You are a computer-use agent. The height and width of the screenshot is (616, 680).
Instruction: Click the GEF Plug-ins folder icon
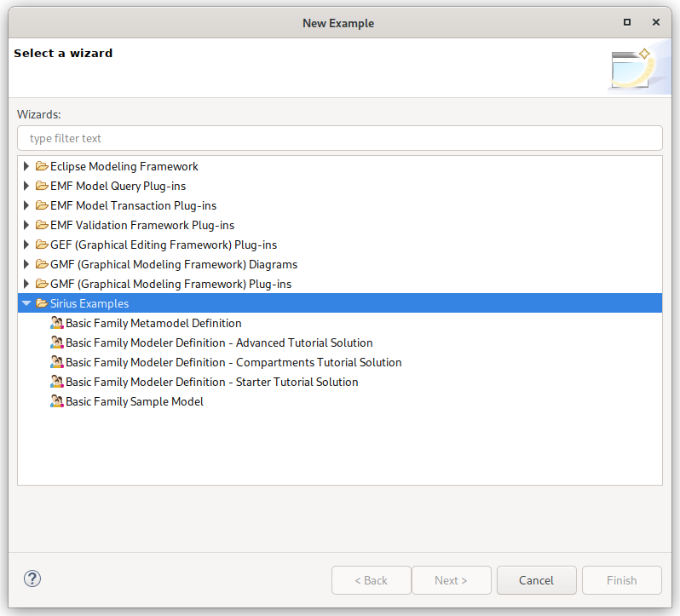pyautogui.click(x=42, y=245)
